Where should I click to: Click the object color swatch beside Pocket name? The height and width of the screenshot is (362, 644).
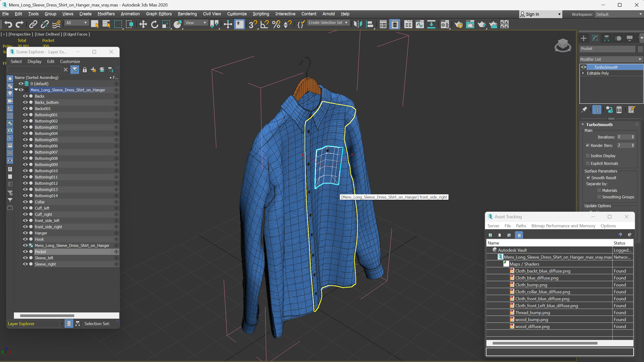tap(640, 49)
